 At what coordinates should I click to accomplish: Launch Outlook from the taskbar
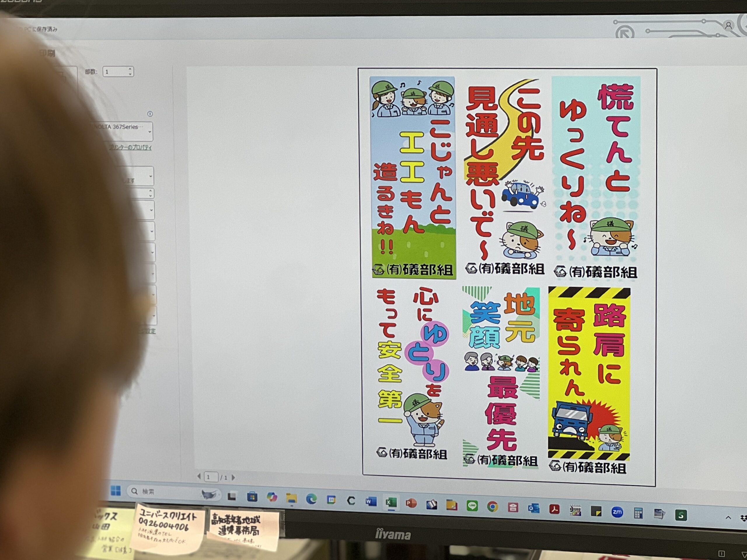pyautogui.click(x=534, y=508)
